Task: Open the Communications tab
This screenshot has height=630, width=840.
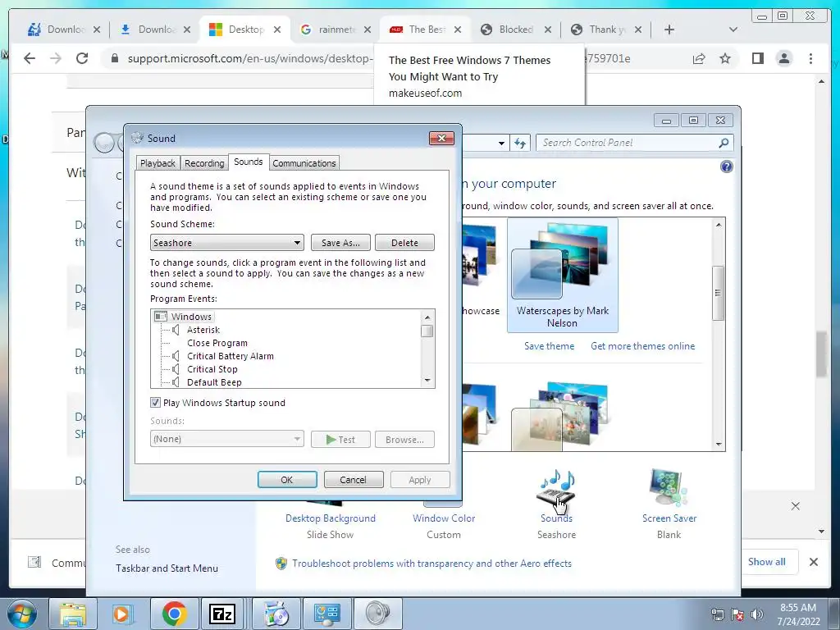Action: tap(304, 163)
